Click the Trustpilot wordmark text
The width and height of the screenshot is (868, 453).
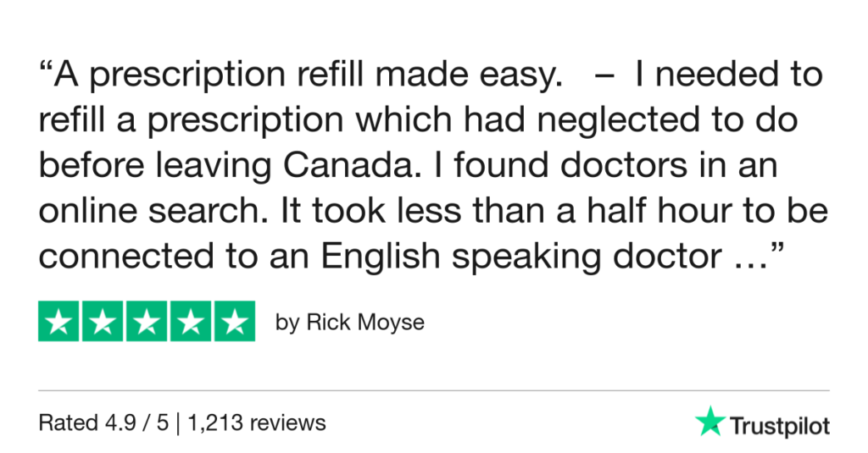click(780, 425)
